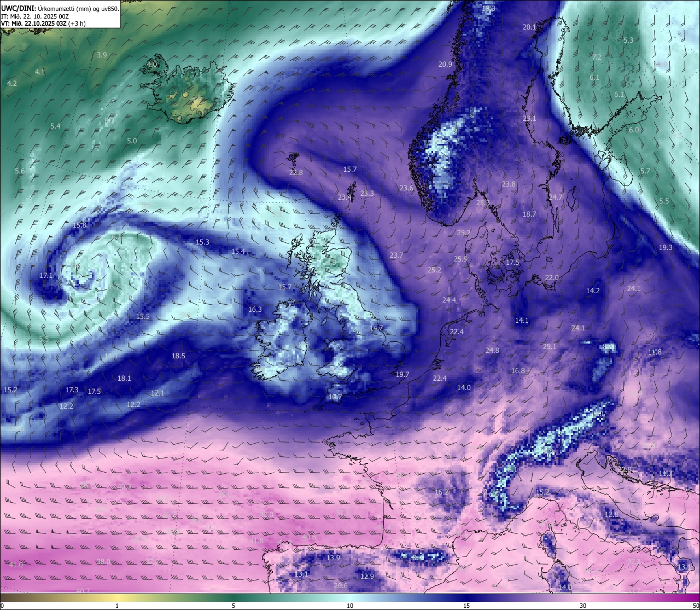Click the value 22.8 near the Faroe Islands
Screen dimensions: 700x610
[296, 173]
